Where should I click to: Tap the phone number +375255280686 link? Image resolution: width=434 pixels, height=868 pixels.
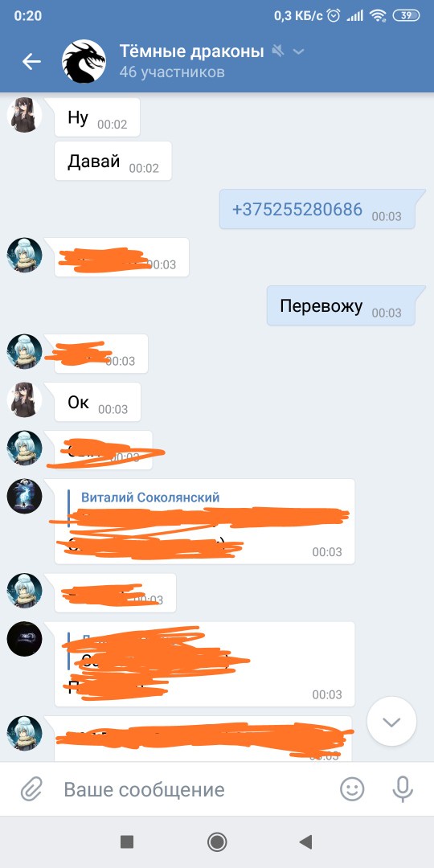297,210
